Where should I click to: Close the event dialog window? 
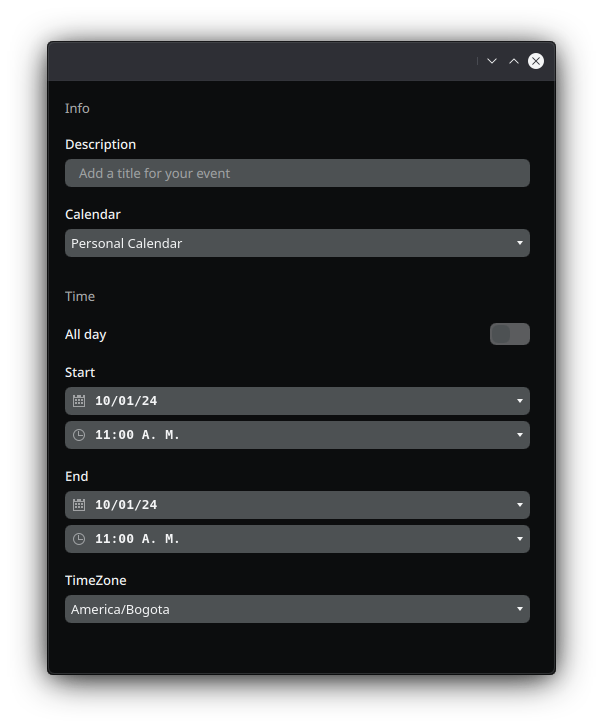tap(536, 61)
